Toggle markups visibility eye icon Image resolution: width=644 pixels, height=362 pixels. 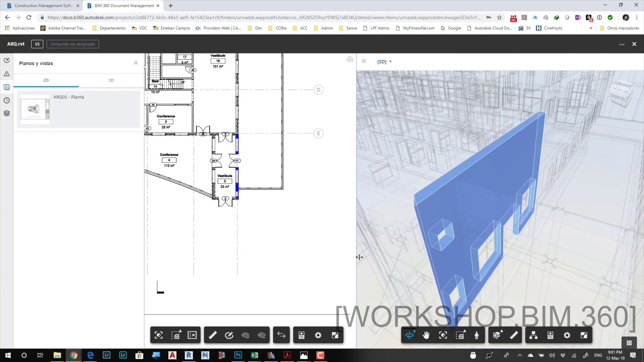point(246,335)
